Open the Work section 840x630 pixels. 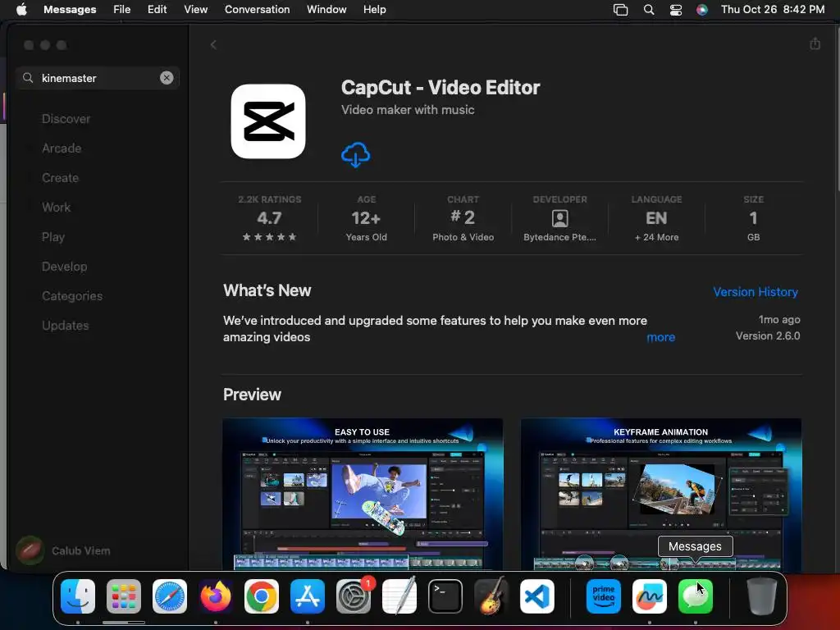tap(57, 208)
